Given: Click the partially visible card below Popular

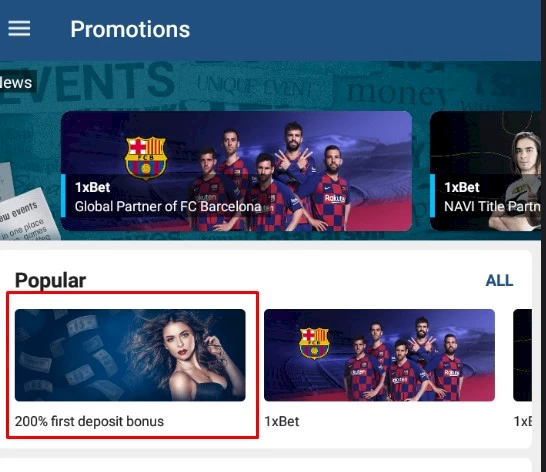Looking at the screenshot, I should coord(266,465).
